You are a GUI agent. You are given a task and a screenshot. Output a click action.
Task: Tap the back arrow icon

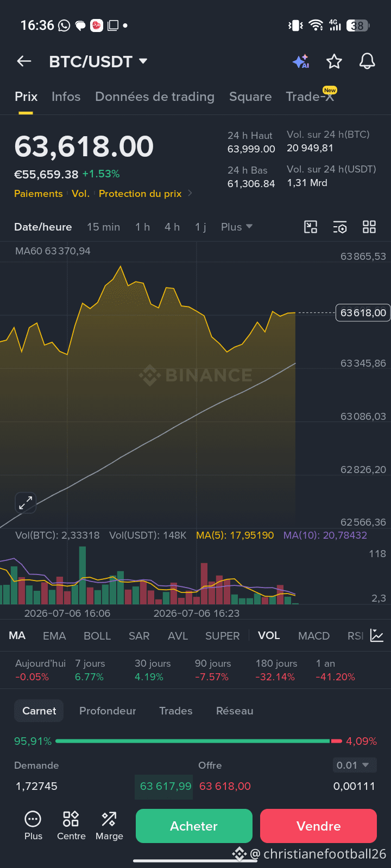(24, 61)
